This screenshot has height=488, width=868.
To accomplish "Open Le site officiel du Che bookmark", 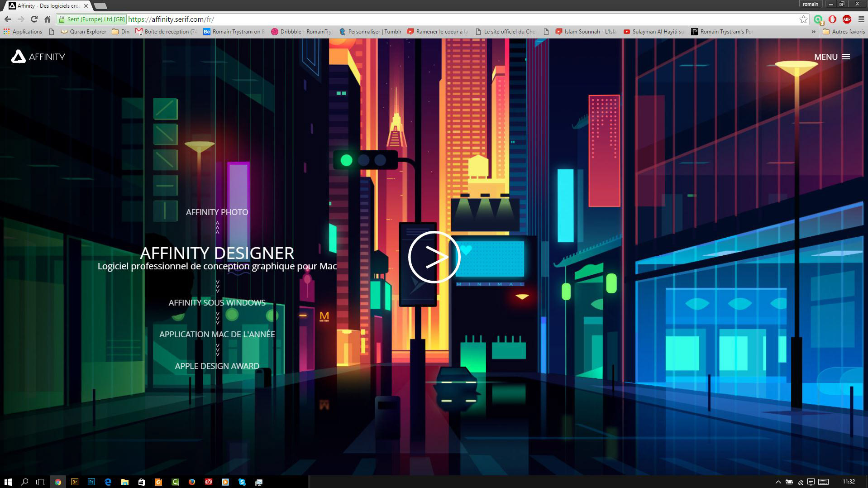I will pyautogui.click(x=506, y=32).
